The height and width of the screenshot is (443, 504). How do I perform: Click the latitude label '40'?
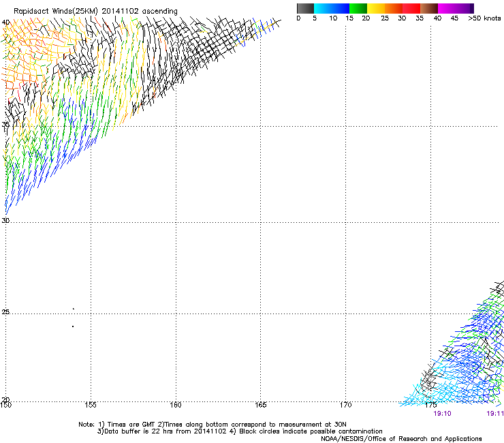(x=5, y=22)
